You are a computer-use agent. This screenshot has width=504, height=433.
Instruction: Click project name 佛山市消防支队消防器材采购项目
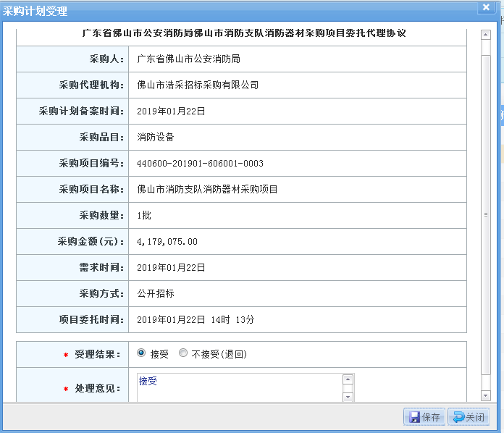pos(207,189)
